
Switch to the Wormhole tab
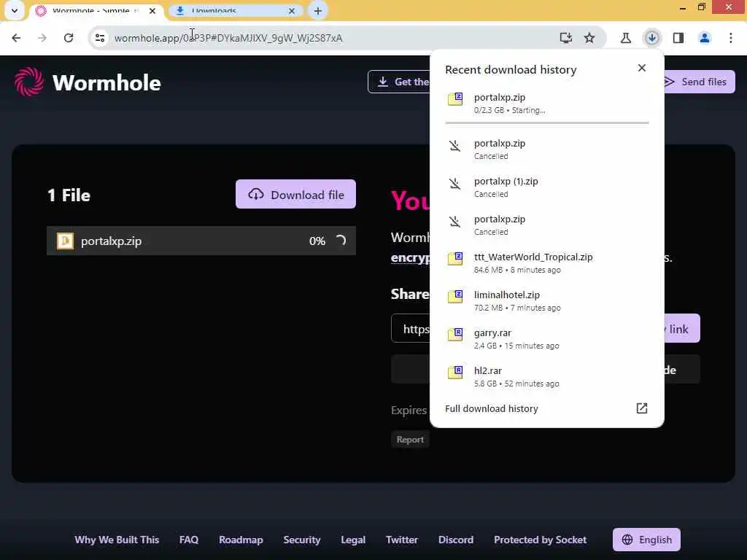click(96, 10)
